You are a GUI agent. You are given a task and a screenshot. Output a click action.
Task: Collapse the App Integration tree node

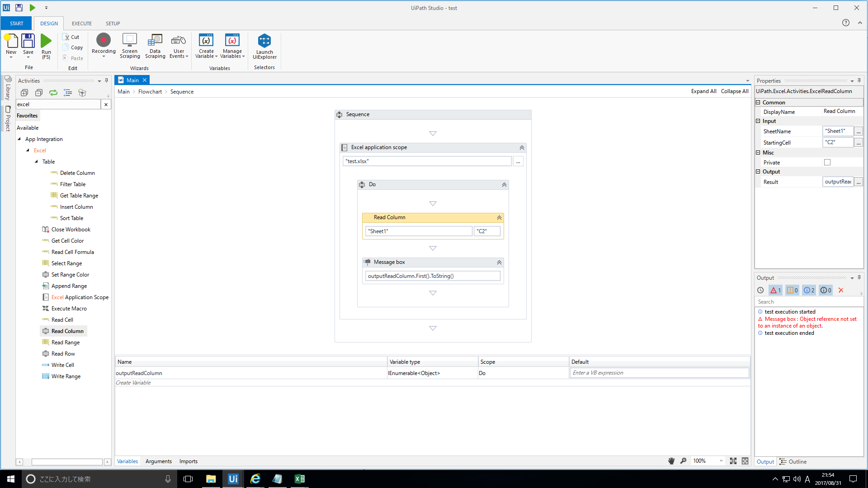[19, 139]
